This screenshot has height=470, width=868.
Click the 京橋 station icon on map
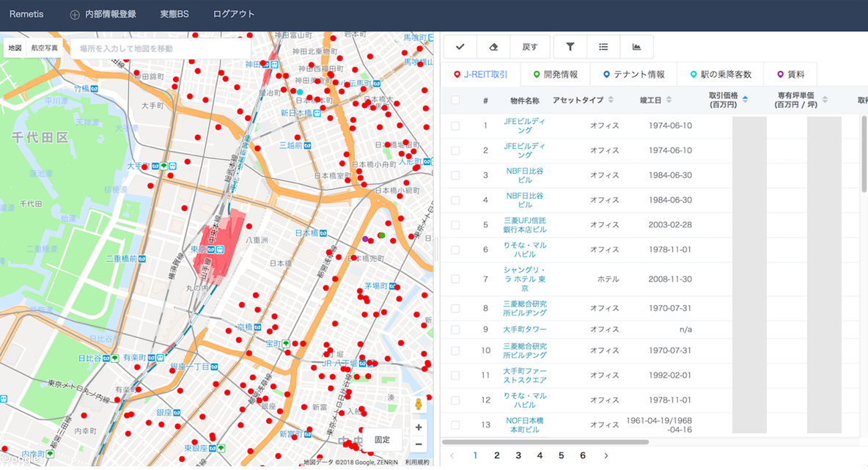(257, 327)
